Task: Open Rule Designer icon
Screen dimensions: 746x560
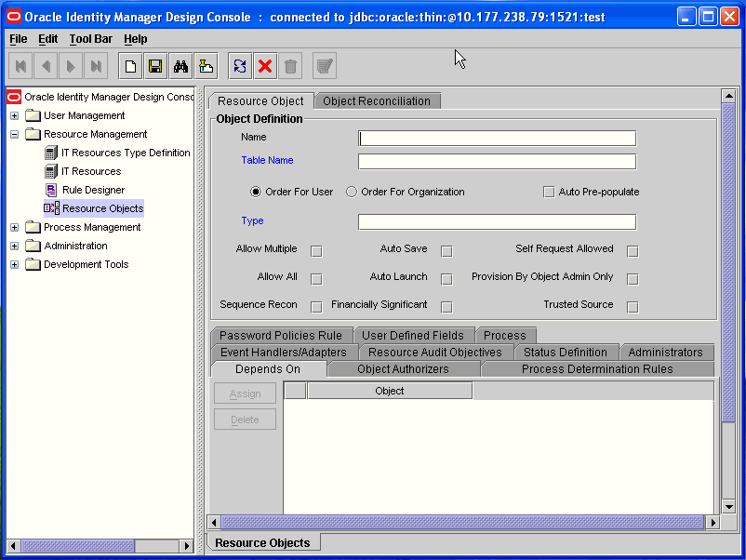Action: coord(51,190)
